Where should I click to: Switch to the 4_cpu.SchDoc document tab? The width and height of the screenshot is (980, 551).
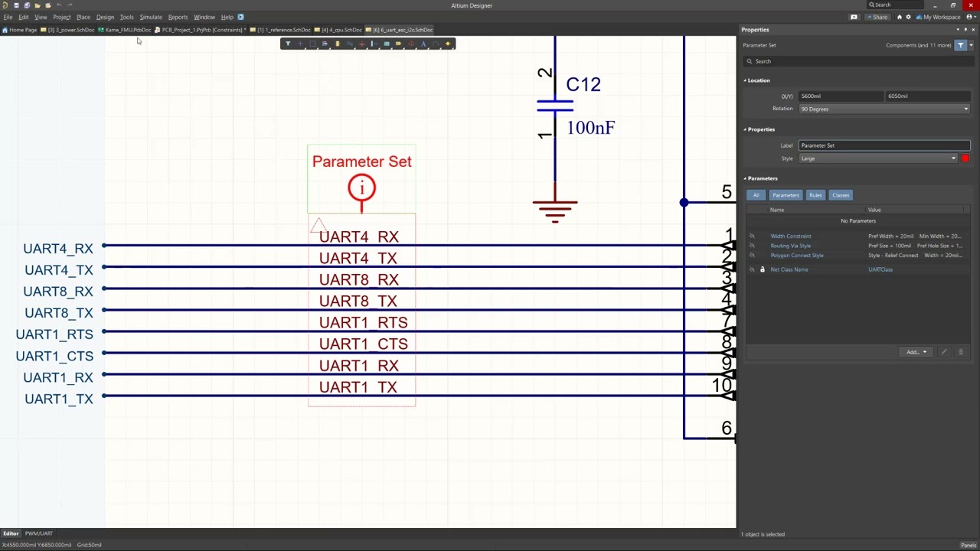click(341, 30)
